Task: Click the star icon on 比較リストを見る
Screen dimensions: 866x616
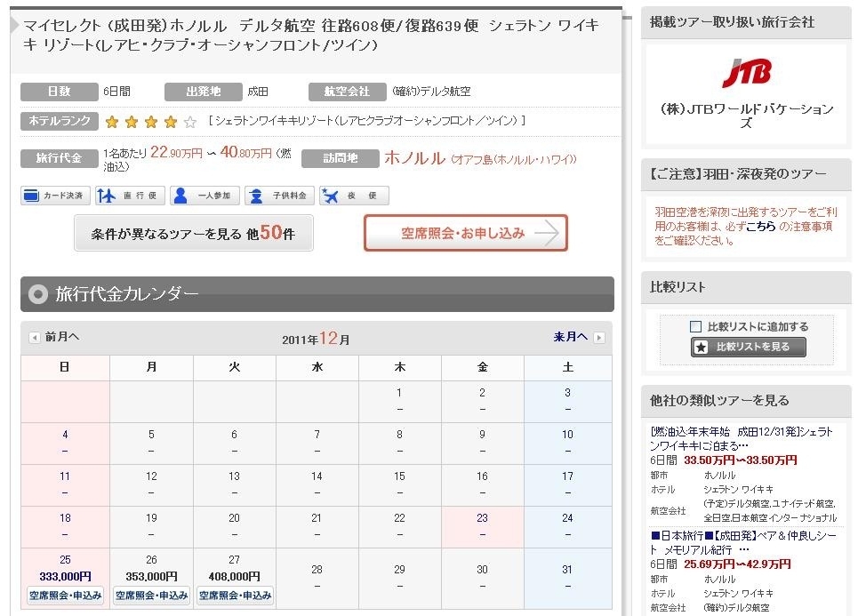Action: (x=701, y=348)
